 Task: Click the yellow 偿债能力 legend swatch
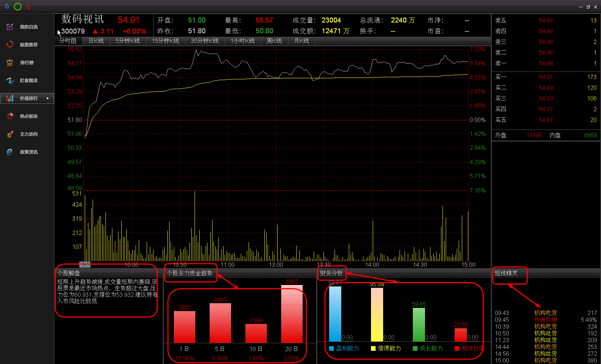click(x=373, y=348)
